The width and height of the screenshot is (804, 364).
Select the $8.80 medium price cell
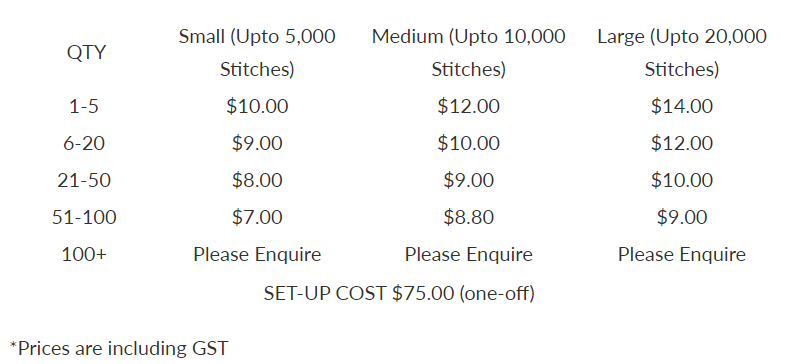click(x=468, y=217)
